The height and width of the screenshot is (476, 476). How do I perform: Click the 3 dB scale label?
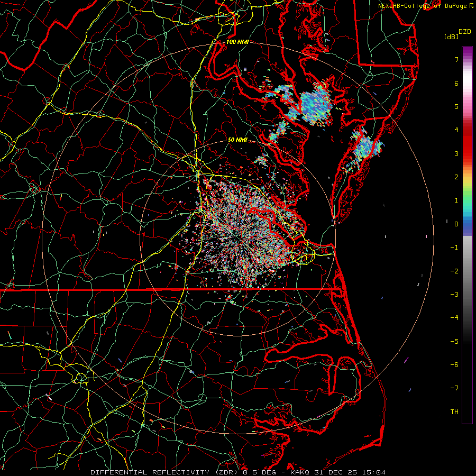(x=456, y=153)
